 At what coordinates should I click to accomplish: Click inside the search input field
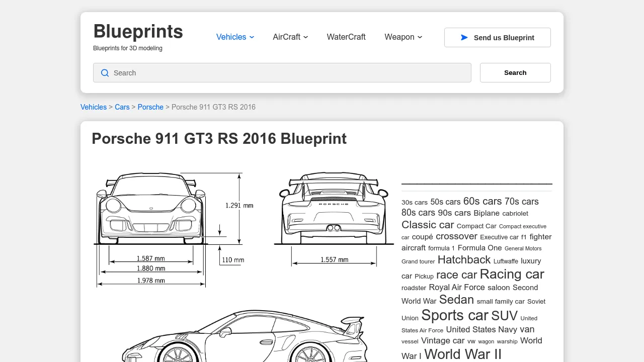pos(282,72)
